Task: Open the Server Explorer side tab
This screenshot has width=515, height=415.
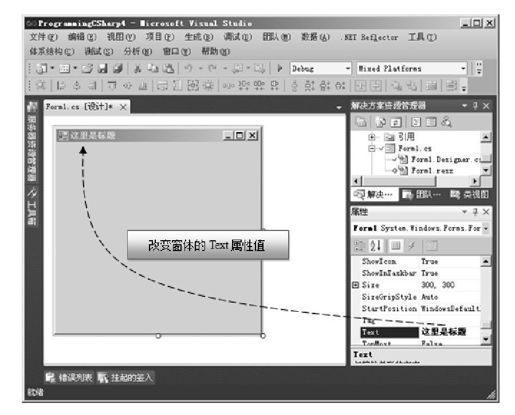Action: (32, 143)
